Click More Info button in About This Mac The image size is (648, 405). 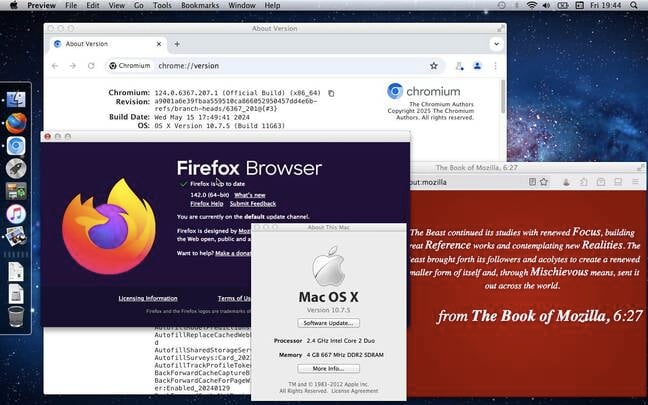329,368
